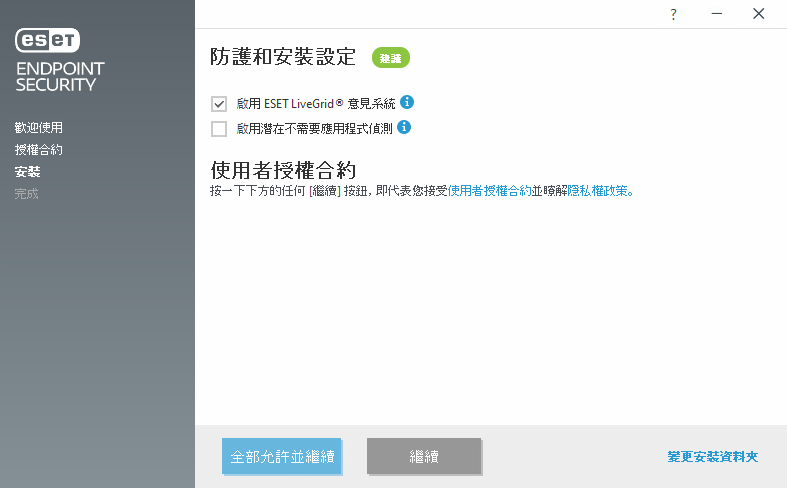Click the gray 繼續 button

(x=424, y=456)
